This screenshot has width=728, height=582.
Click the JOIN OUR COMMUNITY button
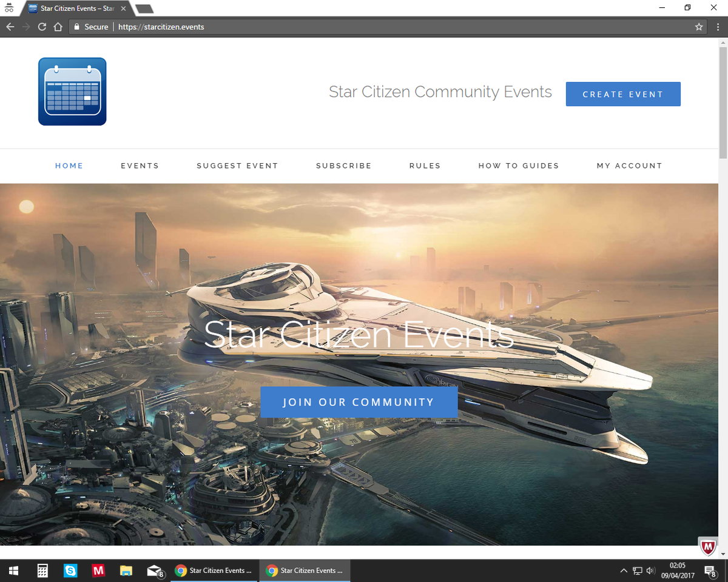pos(359,402)
